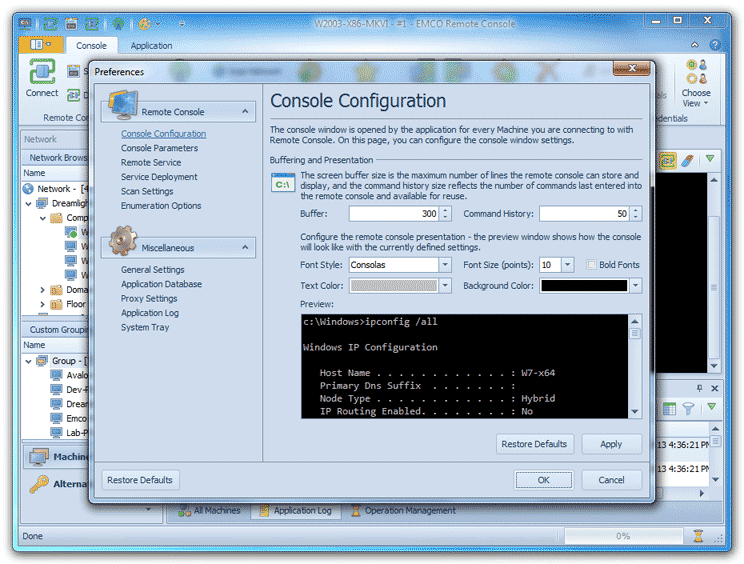The image size is (744, 564).
Task: Open the Preferences Application Log page link
Action: [x=150, y=313]
